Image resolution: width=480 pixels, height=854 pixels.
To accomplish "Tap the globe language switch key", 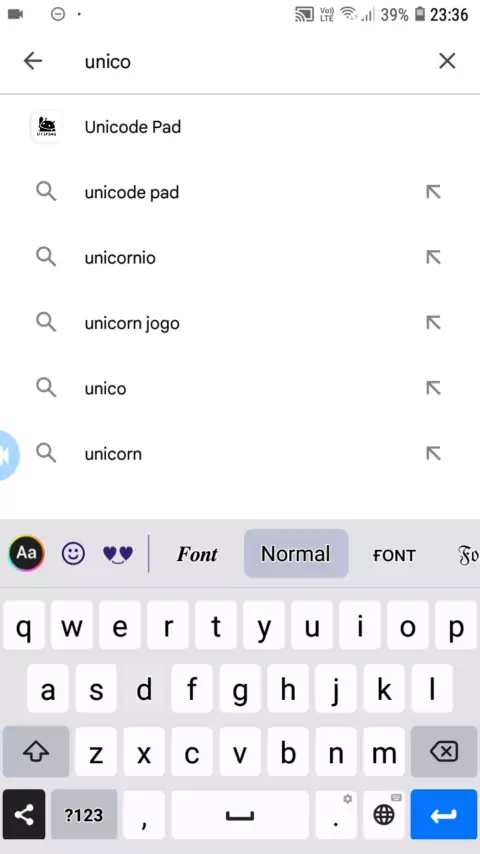I will [384, 815].
